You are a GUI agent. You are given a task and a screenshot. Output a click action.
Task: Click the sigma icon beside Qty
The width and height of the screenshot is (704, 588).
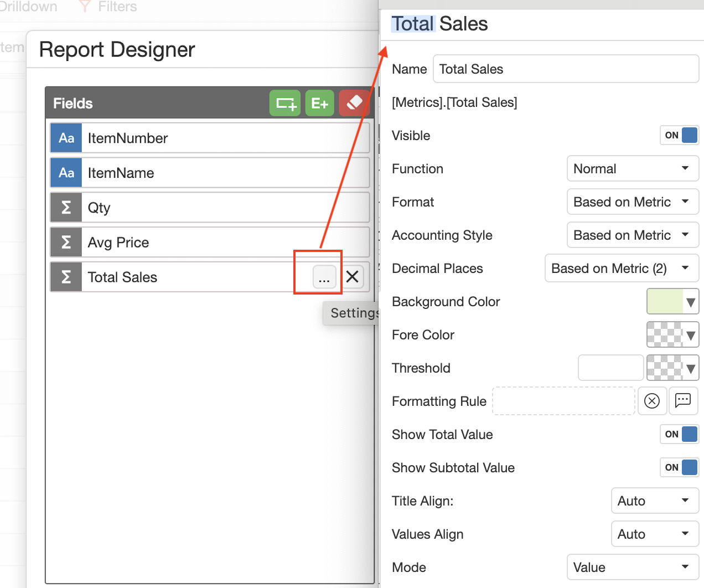click(66, 208)
